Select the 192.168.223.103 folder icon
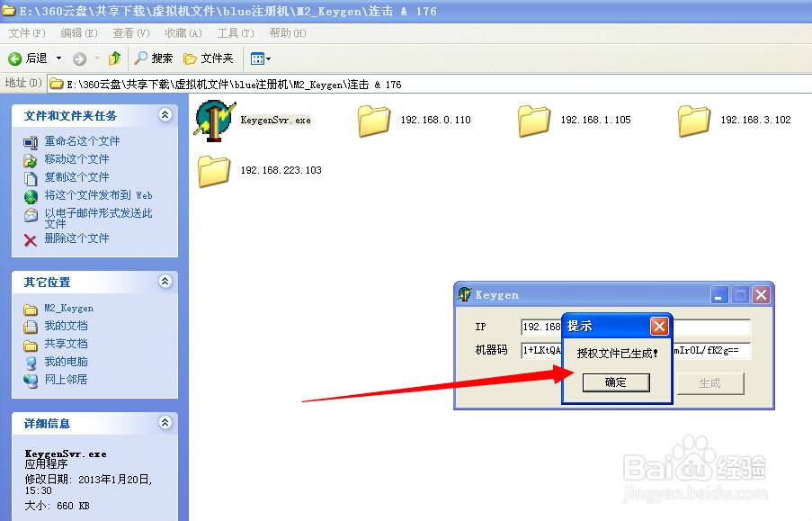812x521 pixels. coord(213,171)
